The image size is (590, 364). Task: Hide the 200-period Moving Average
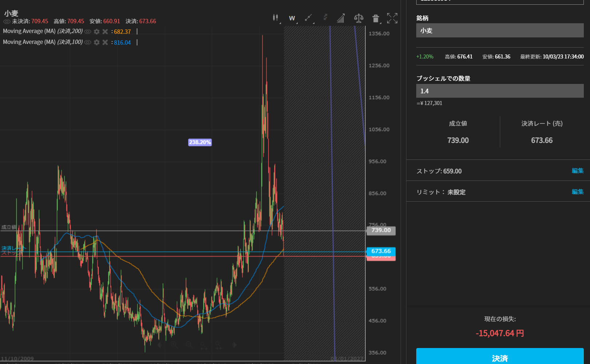click(88, 32)
